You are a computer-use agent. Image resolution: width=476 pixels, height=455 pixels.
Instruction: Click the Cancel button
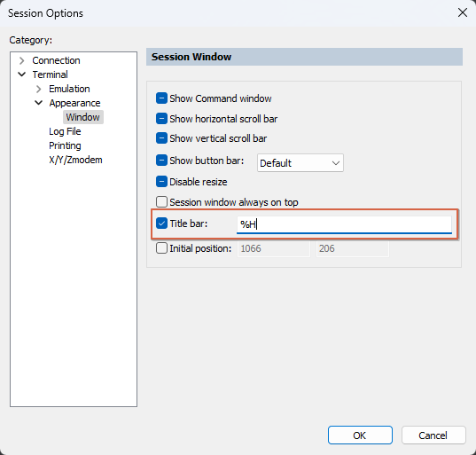433,435
